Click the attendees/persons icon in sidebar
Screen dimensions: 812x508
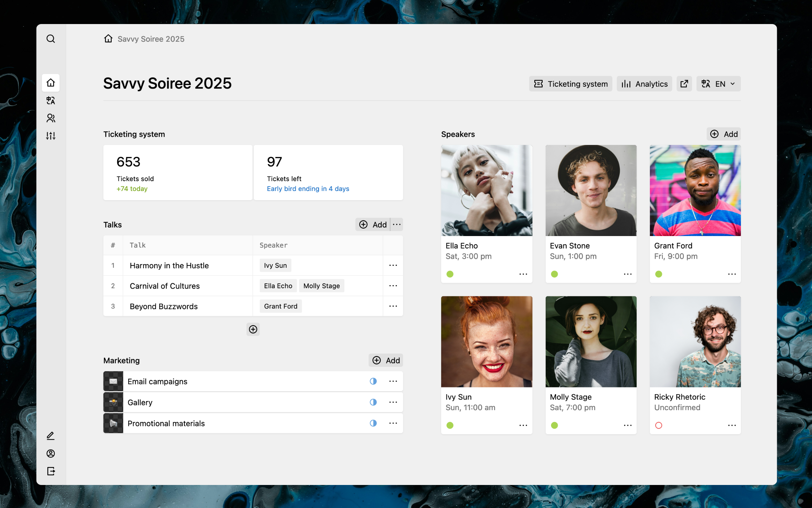coord(51,118)
